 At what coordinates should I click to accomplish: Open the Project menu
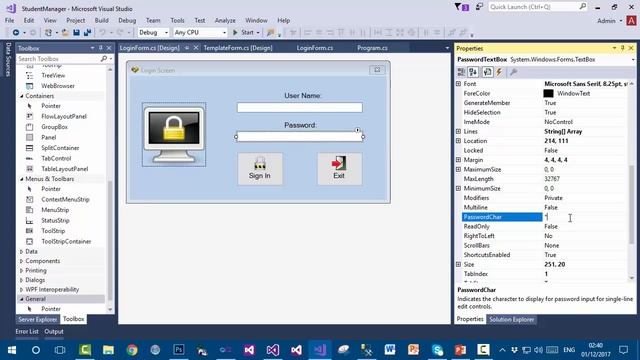[76, 20]
